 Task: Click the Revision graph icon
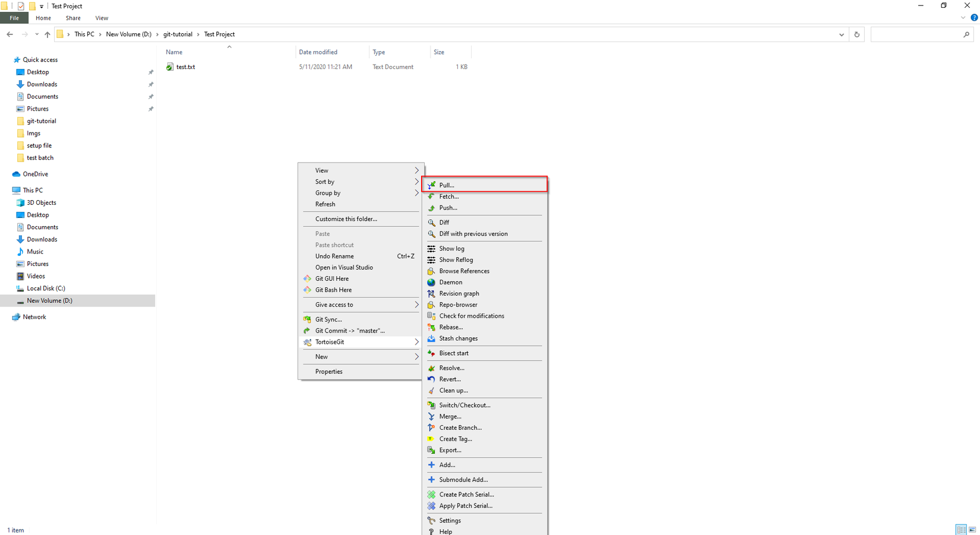pyautogui.click(x=432, y=294)
